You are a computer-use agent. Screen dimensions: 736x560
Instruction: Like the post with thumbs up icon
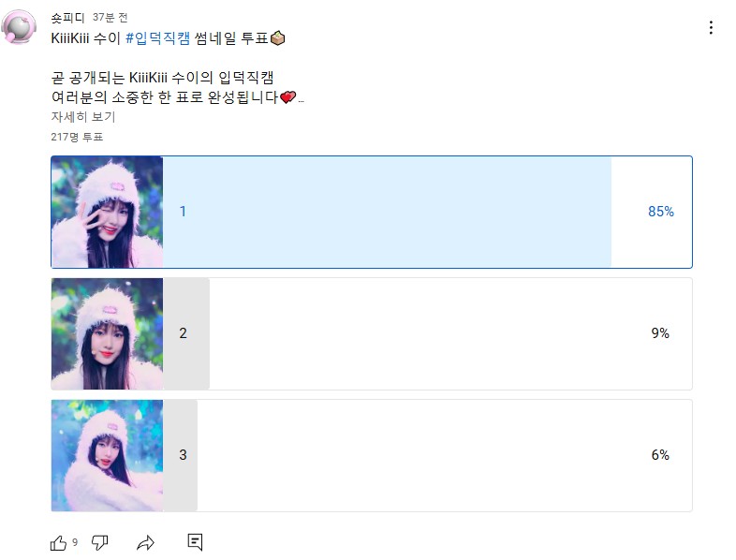59,542
